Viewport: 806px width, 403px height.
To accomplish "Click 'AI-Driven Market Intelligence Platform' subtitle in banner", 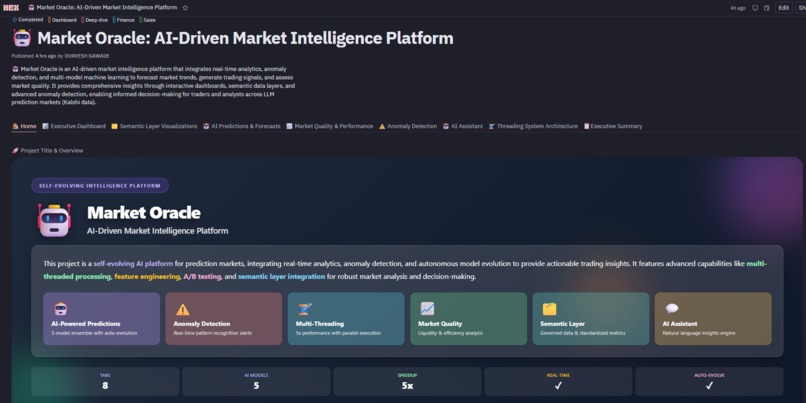I will click(x=157, y=231).
